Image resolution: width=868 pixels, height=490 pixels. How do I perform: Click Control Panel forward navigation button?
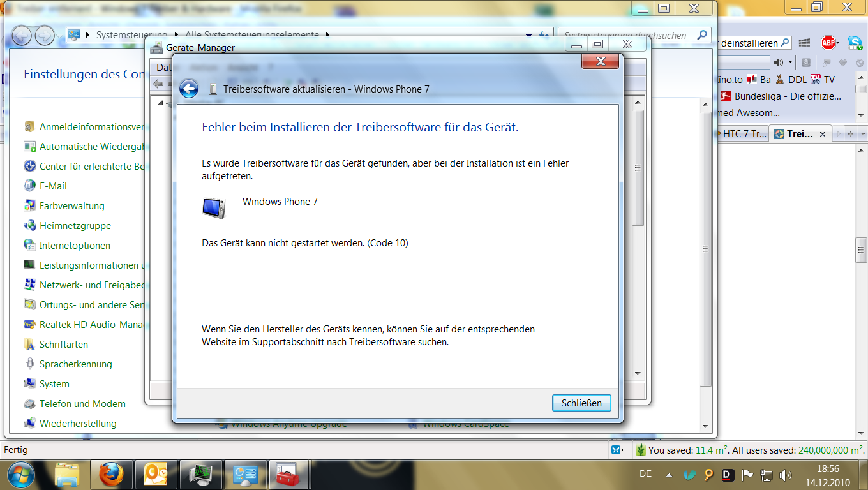tap(44, 35)
